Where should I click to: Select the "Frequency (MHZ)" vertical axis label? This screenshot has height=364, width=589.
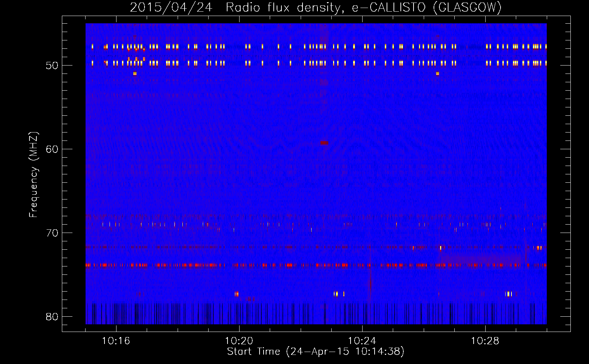(33, 174)
